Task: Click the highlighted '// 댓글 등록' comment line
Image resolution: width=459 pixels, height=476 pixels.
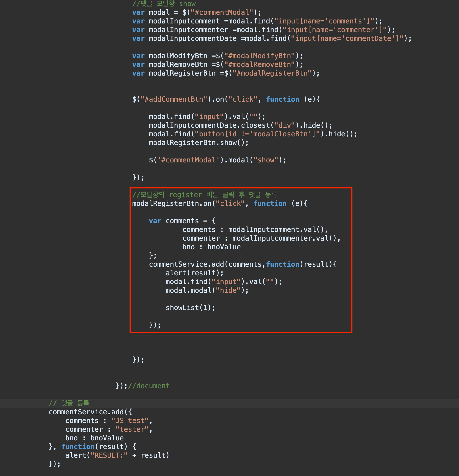Action: pyautogui.click(x=69, y=403)
